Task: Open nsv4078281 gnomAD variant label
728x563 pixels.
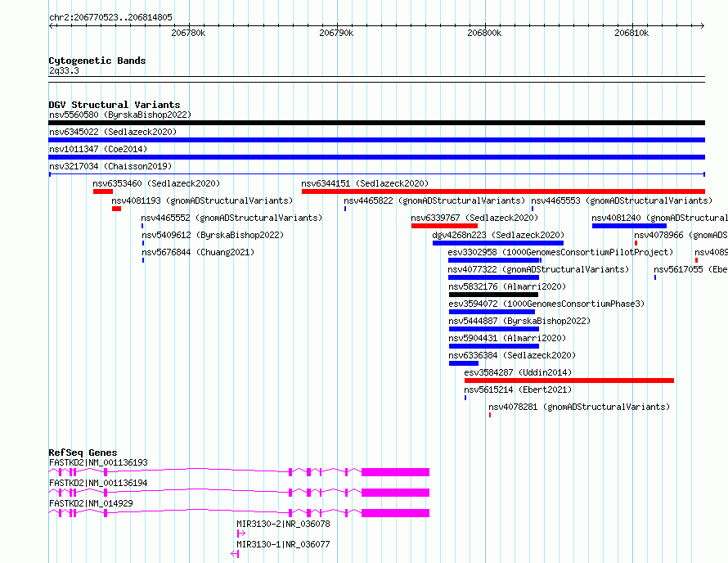Action: click(579, 407)
